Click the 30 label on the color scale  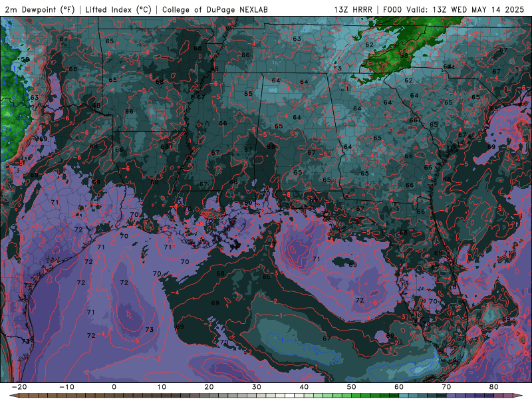tap(257, 387)
